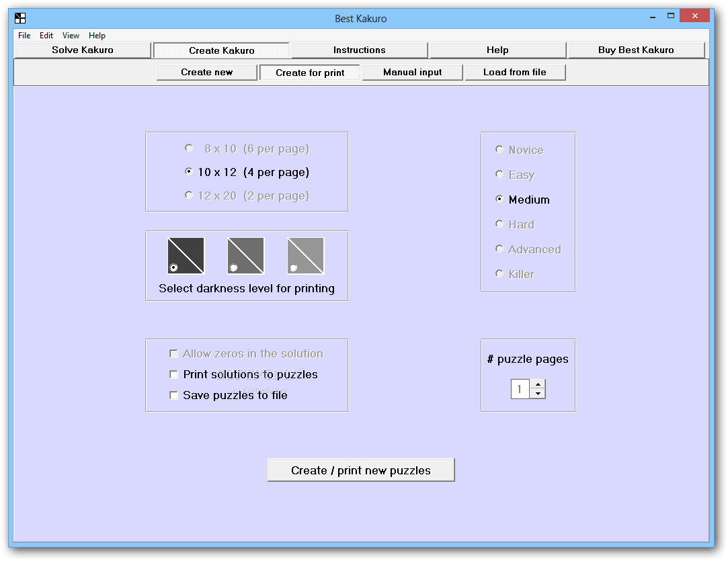Click Create / print new puzzles button
Viewport: 728px width, 561px height.
pyautogui.click(x=361, y=470)
